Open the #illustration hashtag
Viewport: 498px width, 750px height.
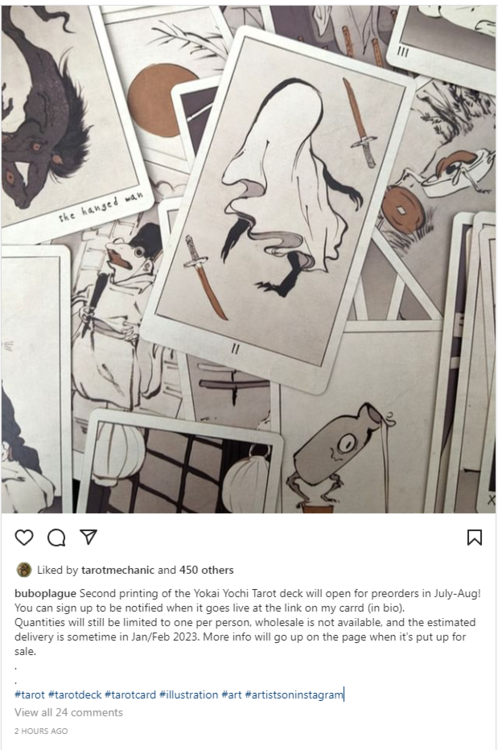tap(189, 695)
